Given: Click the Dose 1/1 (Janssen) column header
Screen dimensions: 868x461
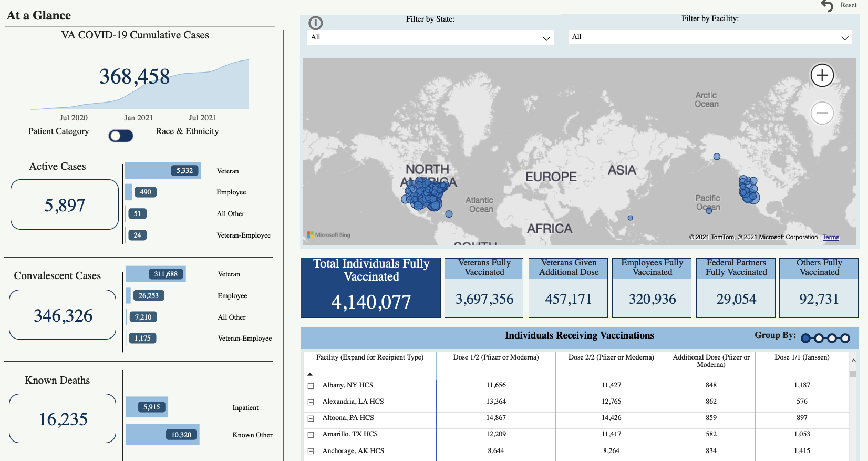Looking at the screenshot, I should click(x=801, y=357).
